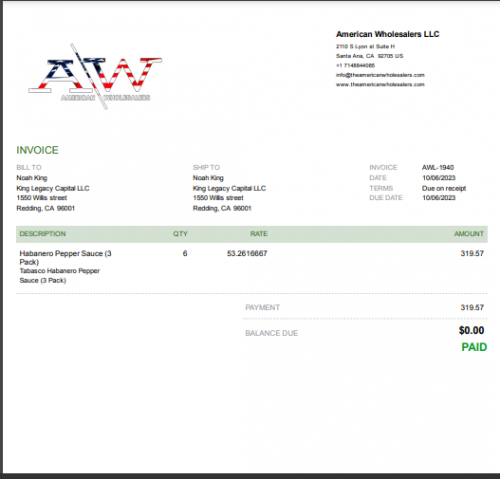Click the rate value 53.2616667

coord(247,253)
